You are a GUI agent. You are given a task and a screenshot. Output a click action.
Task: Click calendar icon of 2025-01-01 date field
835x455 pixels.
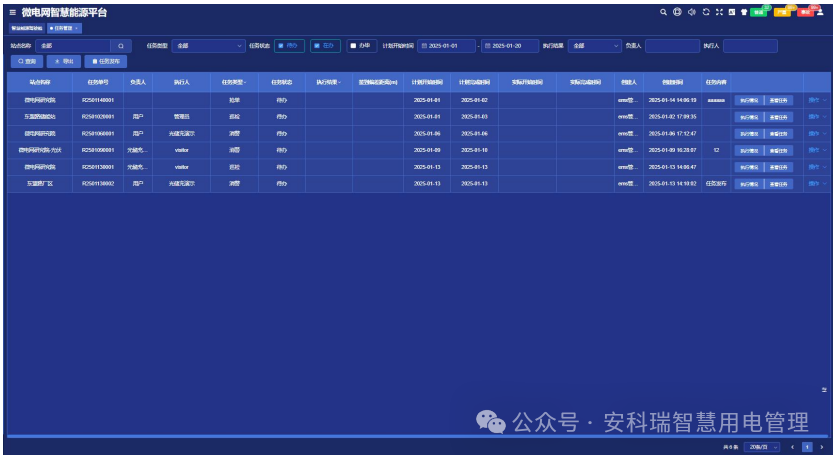pyautogui.click(x=424, y=46)
